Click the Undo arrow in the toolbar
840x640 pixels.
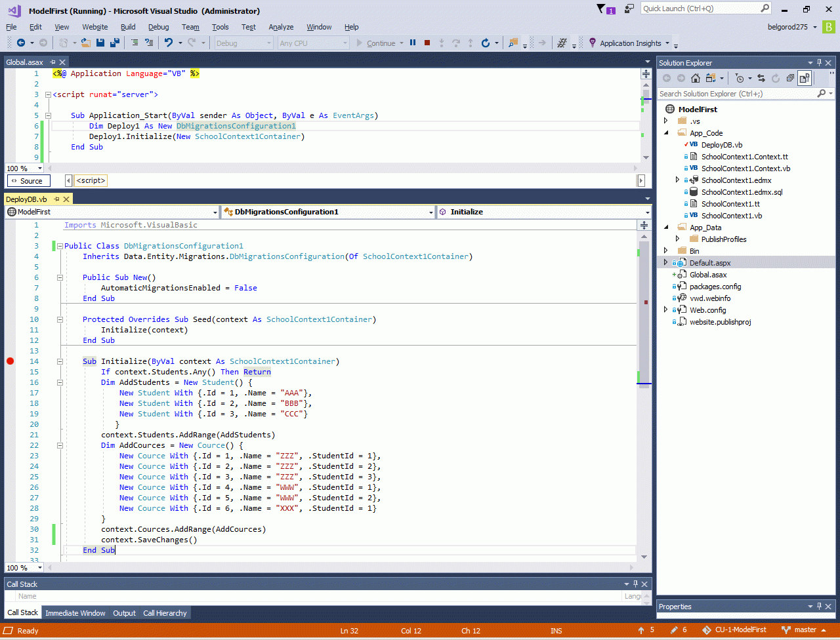coord(169,43)
